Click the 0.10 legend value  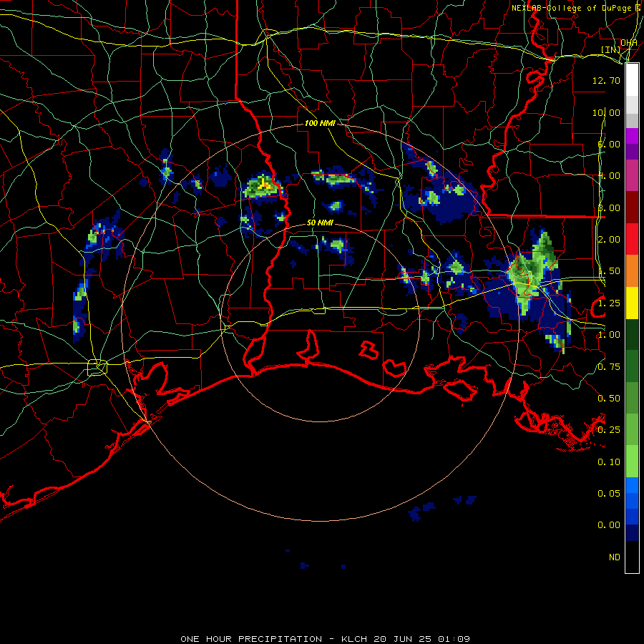pos(609,462)
